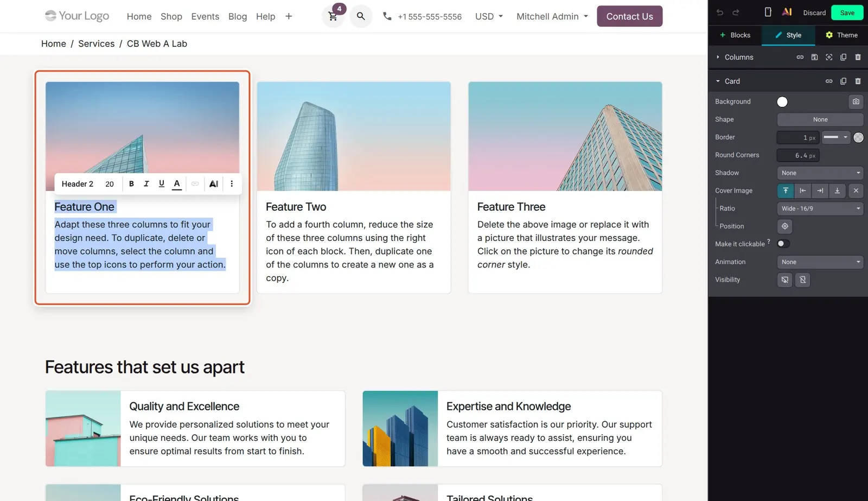Viewport: 868px width, 501px height.
Task: Open the AI tools icon in editor header
Action: click(787, 12)
